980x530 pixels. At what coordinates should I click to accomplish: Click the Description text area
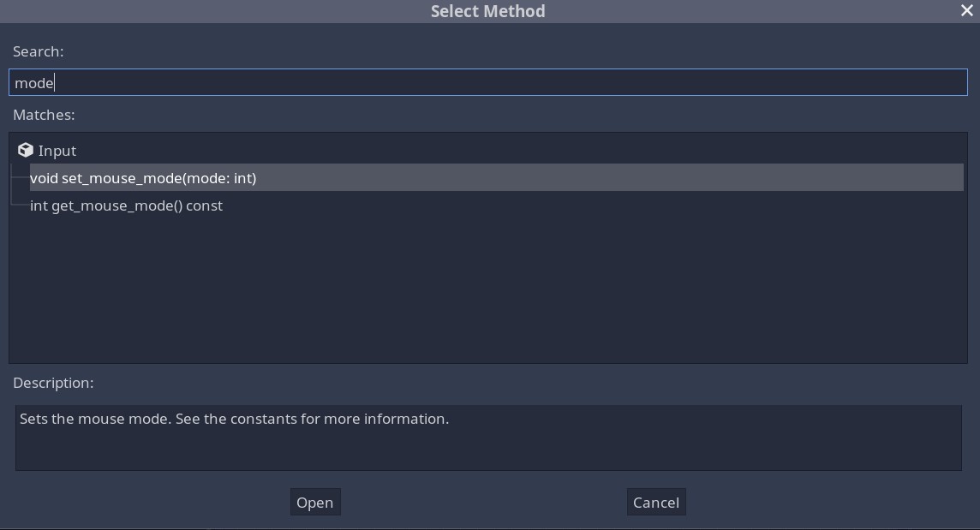[x=488, y=437]
